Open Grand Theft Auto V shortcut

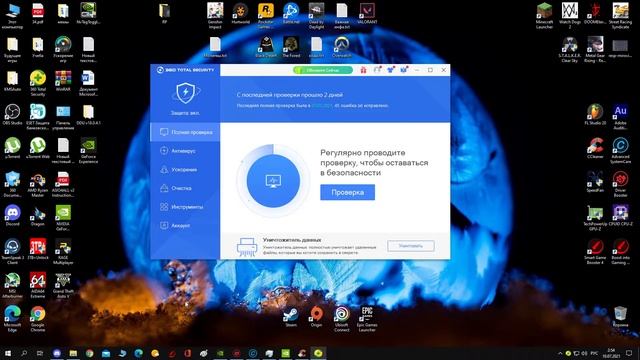pos(63,285)
